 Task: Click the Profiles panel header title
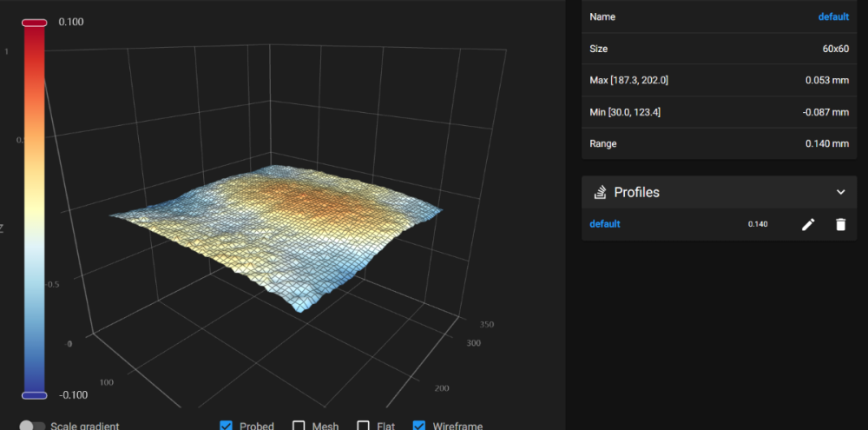pyautogui.click(x=636, y=192)
